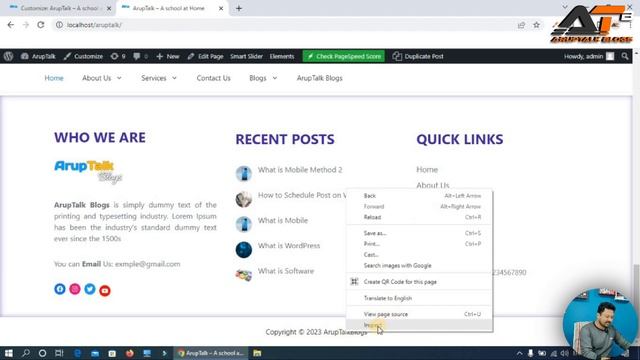640x360 pixels.
Task: Open Firefox from the taskbar
Action: point(130,353)
